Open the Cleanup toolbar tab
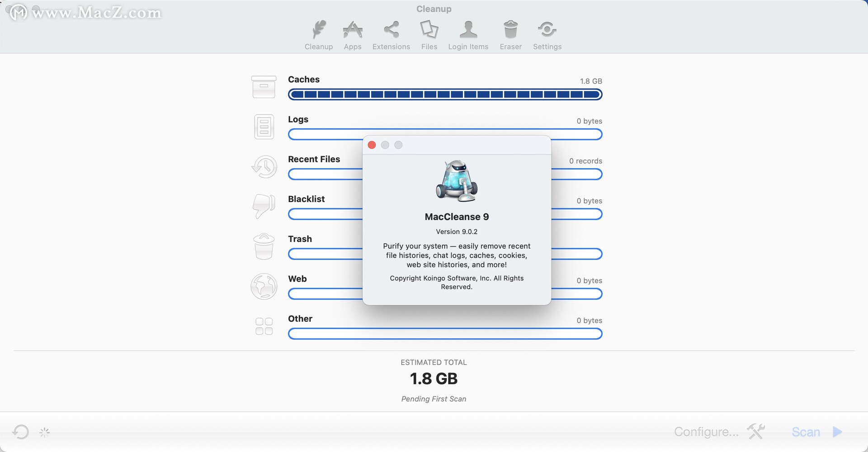Screen dimensions: 868x452 pyautogui.click(x=319, y=35)
